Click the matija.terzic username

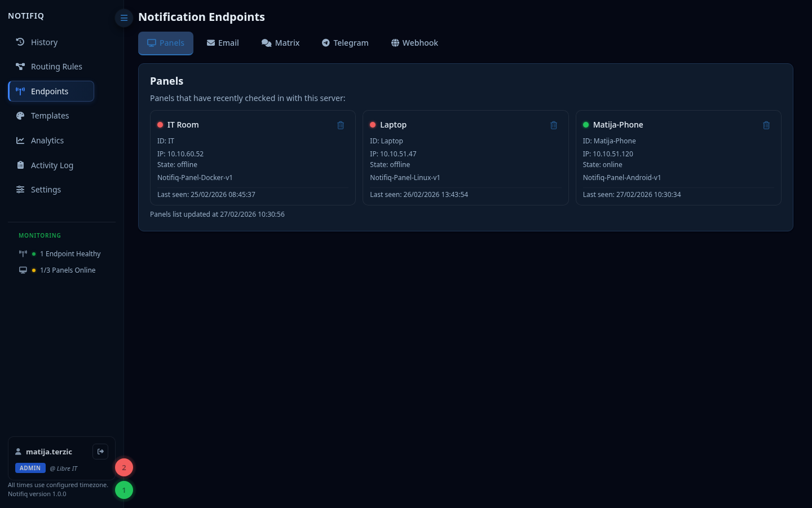49,452
